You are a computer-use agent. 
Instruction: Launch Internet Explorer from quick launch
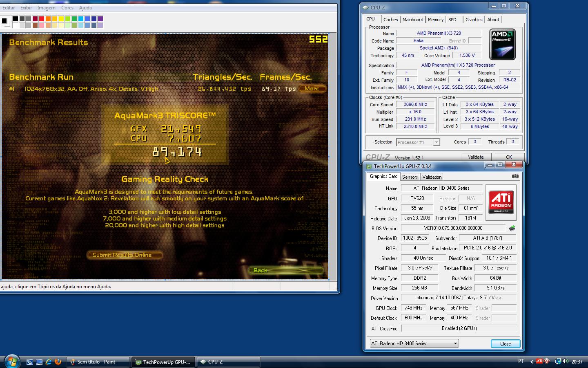pyautogui.click(x=49, y=362)
